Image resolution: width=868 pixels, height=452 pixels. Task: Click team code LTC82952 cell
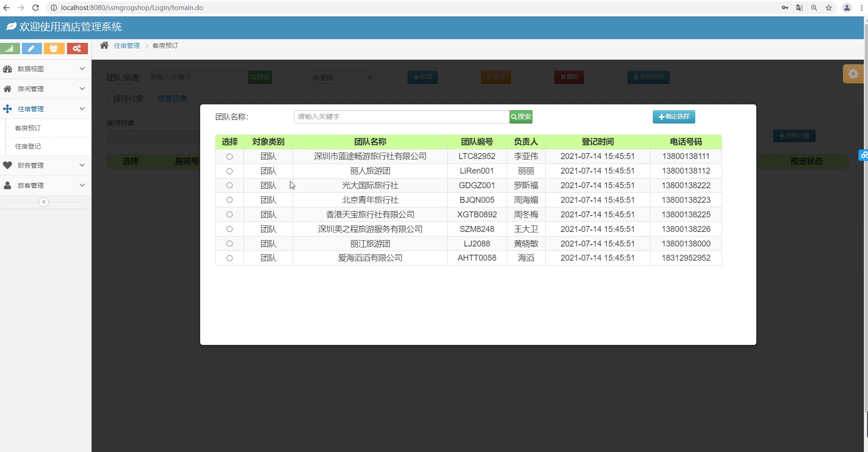pos(477,156)
